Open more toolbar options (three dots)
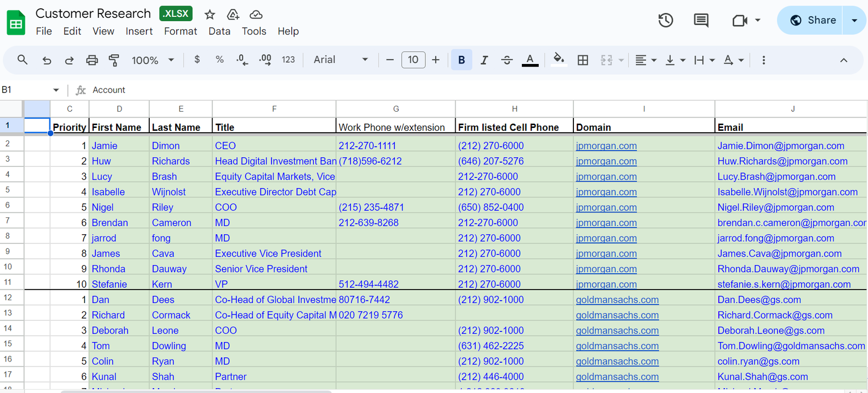Viewport: 868px width, 393px height. [763, 60]
